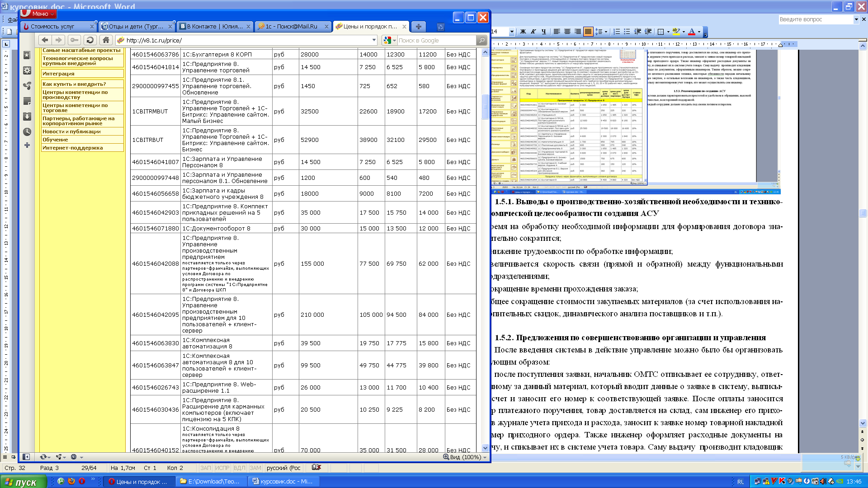Viewport: 868px width, 488px height.
Task: Start the Google search with magnifier button
Action: click(x=482, y=40)
